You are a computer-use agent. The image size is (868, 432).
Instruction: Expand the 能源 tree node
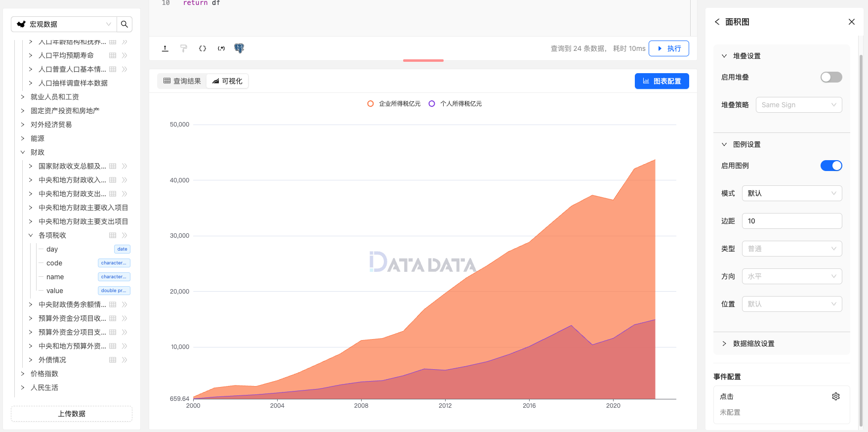pyautogui.click(x=23, y=138)
